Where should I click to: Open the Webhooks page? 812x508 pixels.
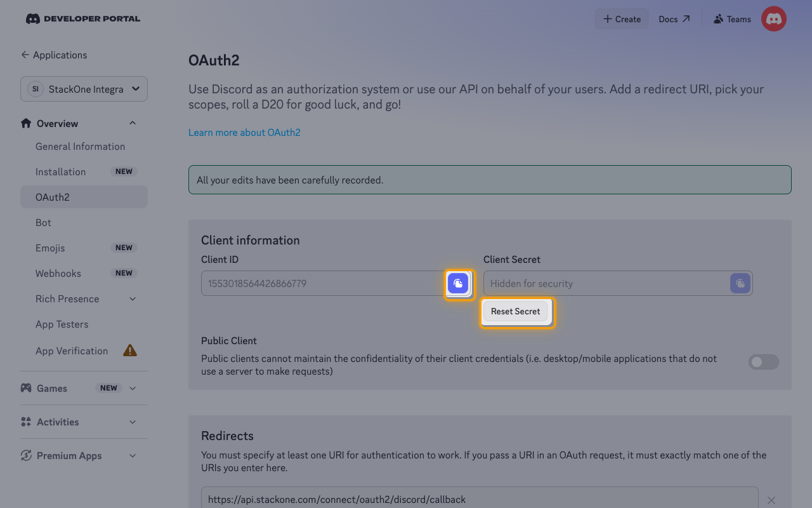84,273
